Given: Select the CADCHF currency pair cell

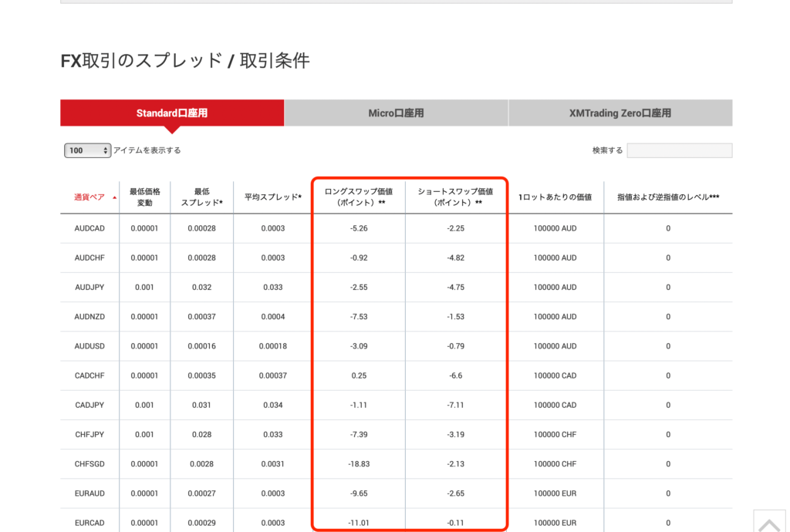Looking at the screenshot, I should click(x=89, y=375).
